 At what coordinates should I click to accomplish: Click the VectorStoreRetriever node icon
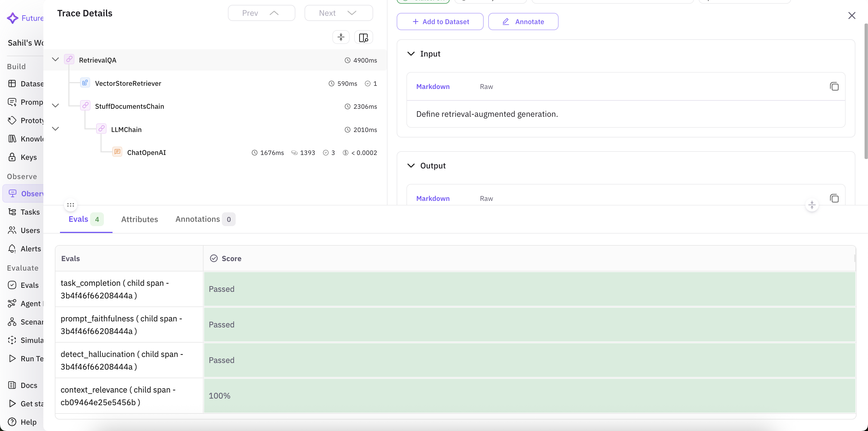tap(85, 83)
